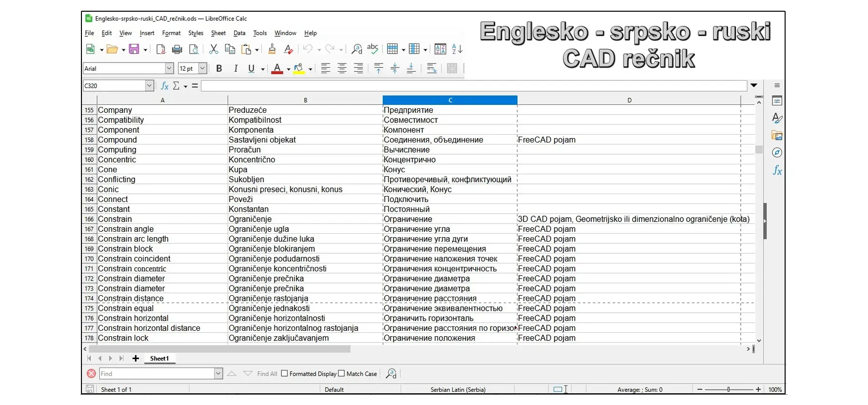Open Find and Replace in the toolbar

[x=356, y=49]
